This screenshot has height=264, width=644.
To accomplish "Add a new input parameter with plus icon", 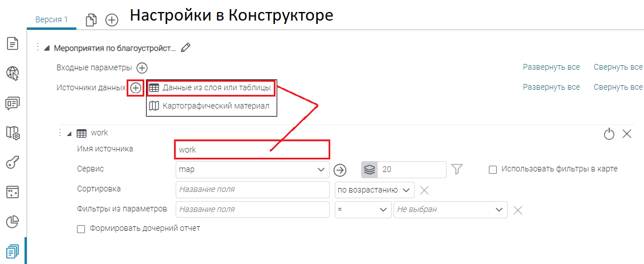I will tap(142, 68).
